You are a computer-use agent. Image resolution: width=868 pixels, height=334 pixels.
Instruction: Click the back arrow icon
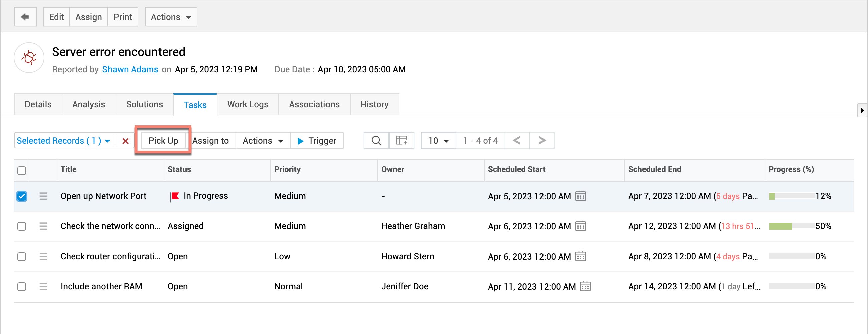click(x=25, y=17)
